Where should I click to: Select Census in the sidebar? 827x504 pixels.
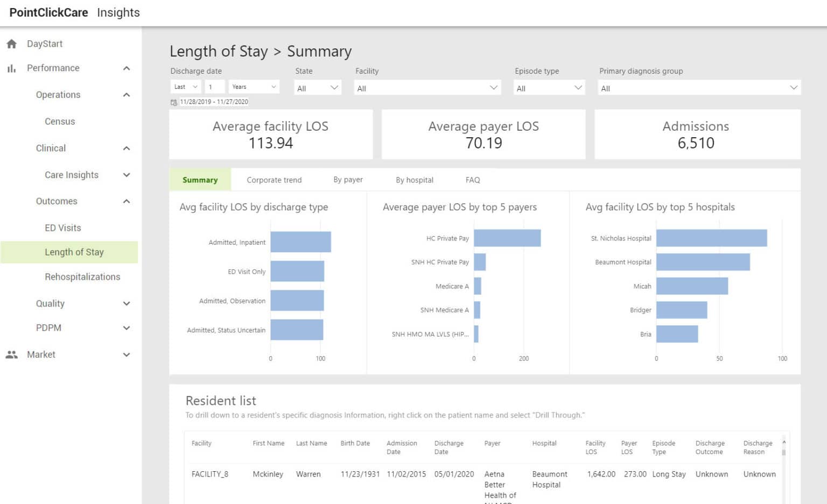coord(60,121)
